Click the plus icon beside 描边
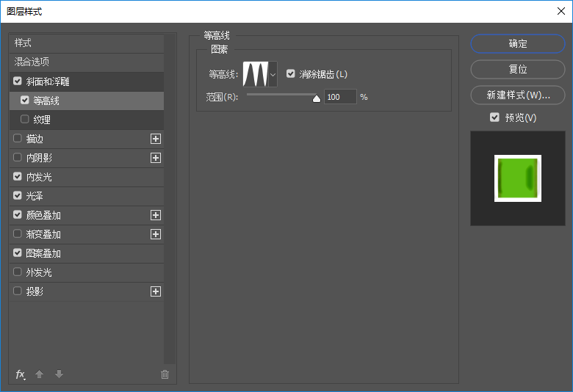573x392 pixels. coord(156,139)
